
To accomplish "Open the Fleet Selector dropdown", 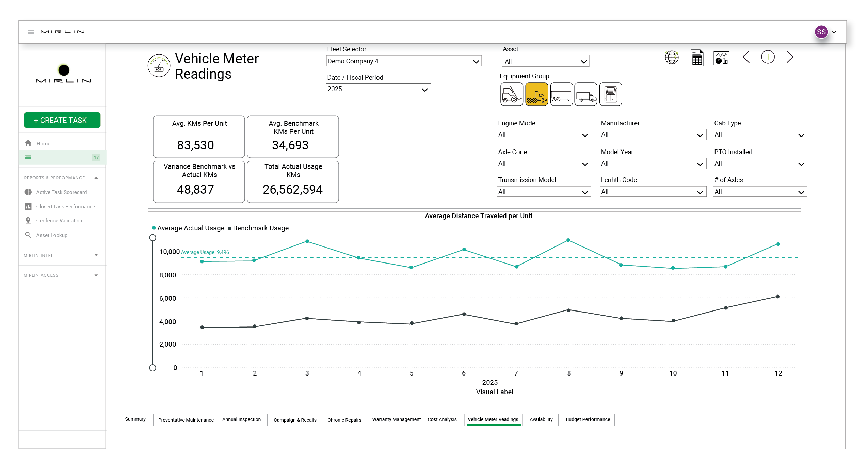I will (x=403, y=61).
